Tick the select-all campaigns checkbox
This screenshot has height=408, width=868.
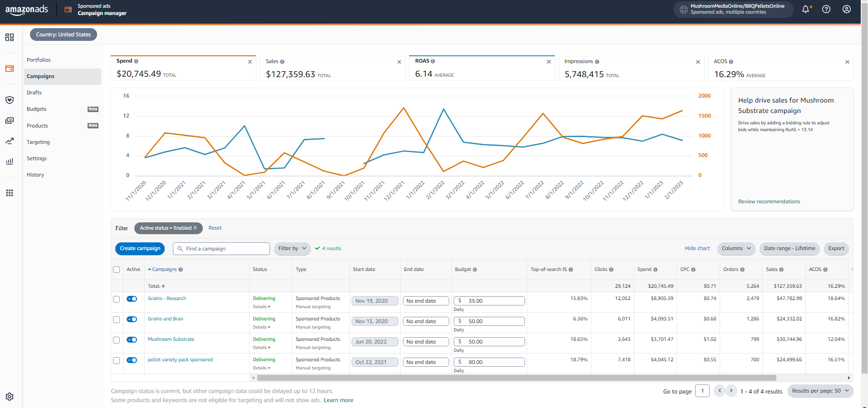pyautogui.click(x=117, y=270)
